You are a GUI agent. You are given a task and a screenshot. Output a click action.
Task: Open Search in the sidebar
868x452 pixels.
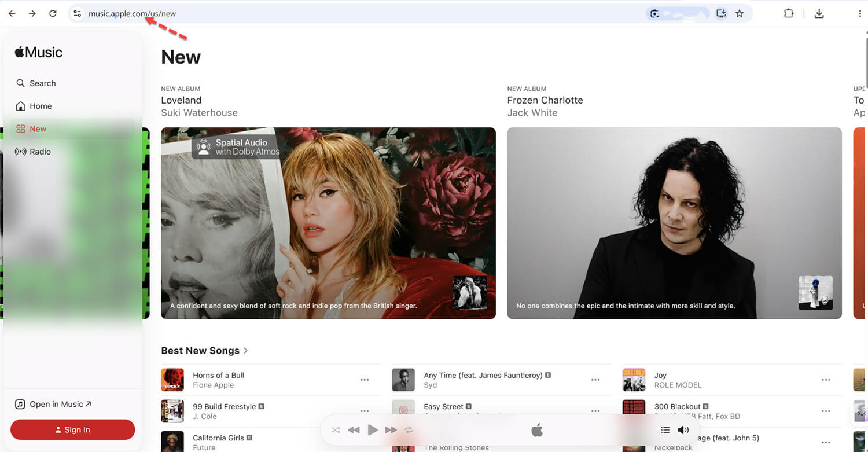[72, 83]
